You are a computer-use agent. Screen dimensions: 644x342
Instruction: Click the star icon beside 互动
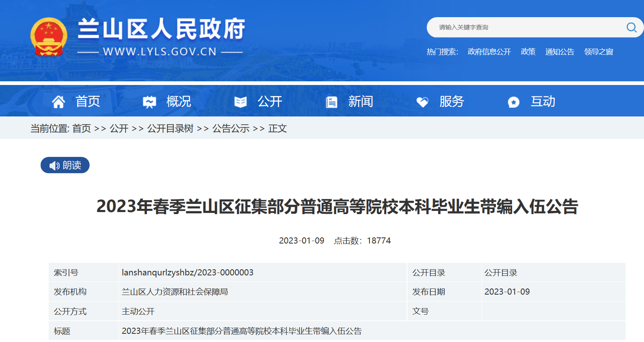click(513, 102)
